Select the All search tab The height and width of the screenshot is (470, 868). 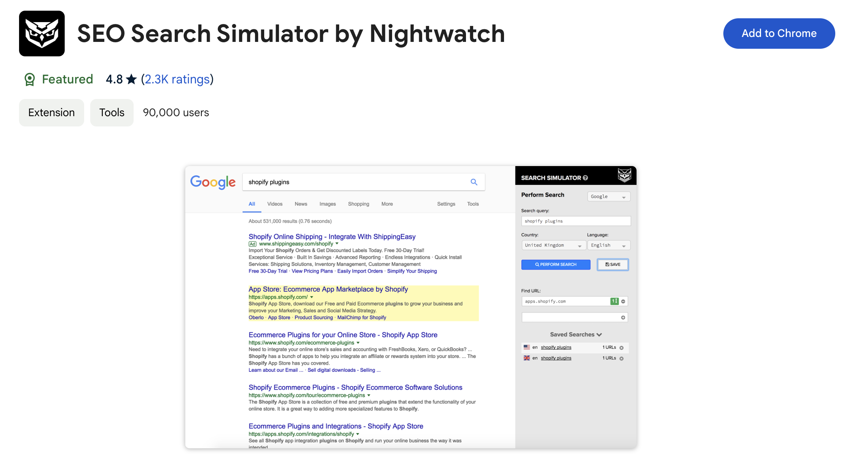coord(252,204)
